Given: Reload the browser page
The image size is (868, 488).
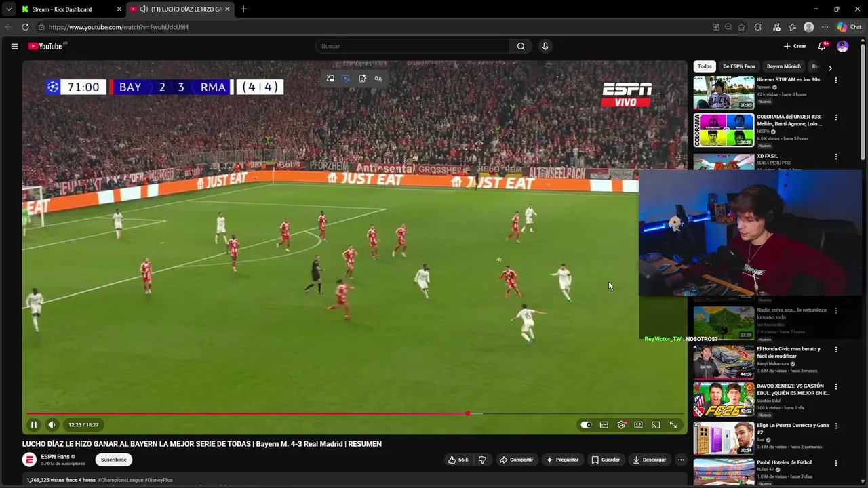Looking at the screenshot, I should (25, 27).
